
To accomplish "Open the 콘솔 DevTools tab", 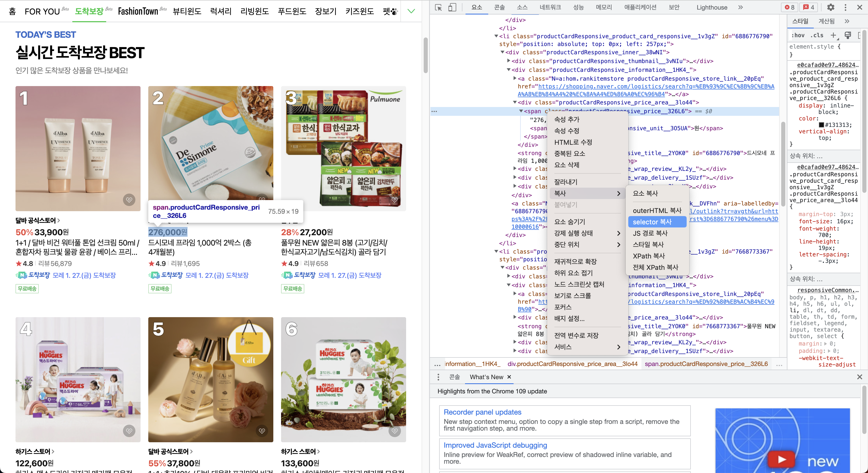I will point(499,7).
